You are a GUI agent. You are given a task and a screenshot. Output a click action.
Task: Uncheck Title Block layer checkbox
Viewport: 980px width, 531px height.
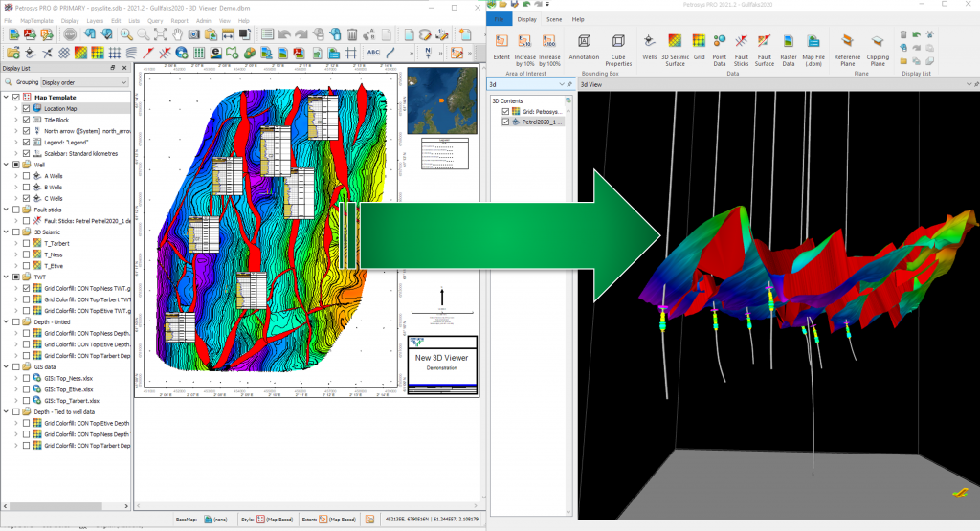point(26,120)
